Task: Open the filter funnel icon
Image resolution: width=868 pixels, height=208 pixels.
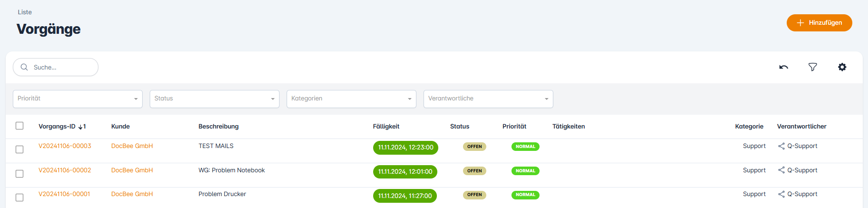Action: tap(813, 67)
